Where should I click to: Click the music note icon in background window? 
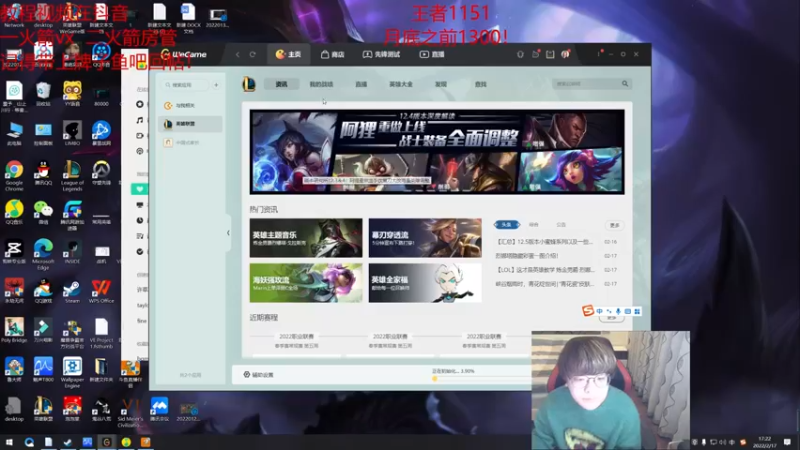tap(140, 120)
